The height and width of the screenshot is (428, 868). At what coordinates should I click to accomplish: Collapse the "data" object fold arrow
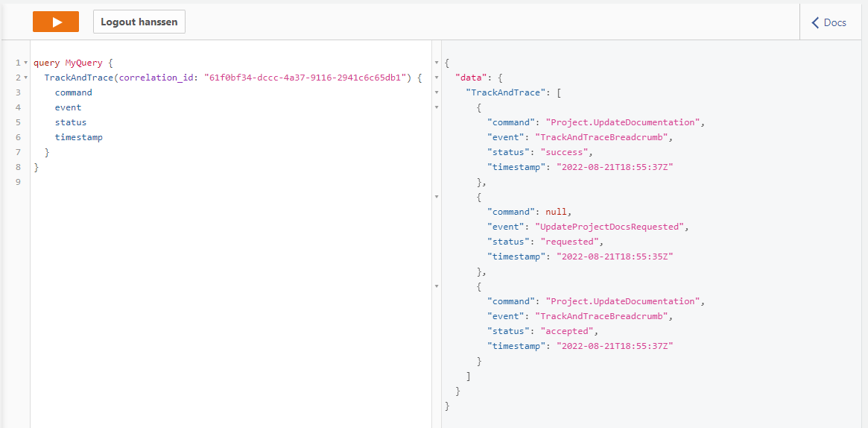pos(437,78)
